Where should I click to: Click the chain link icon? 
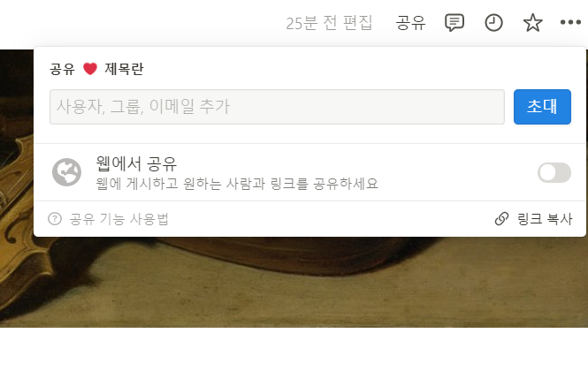[x=501, y=218]
